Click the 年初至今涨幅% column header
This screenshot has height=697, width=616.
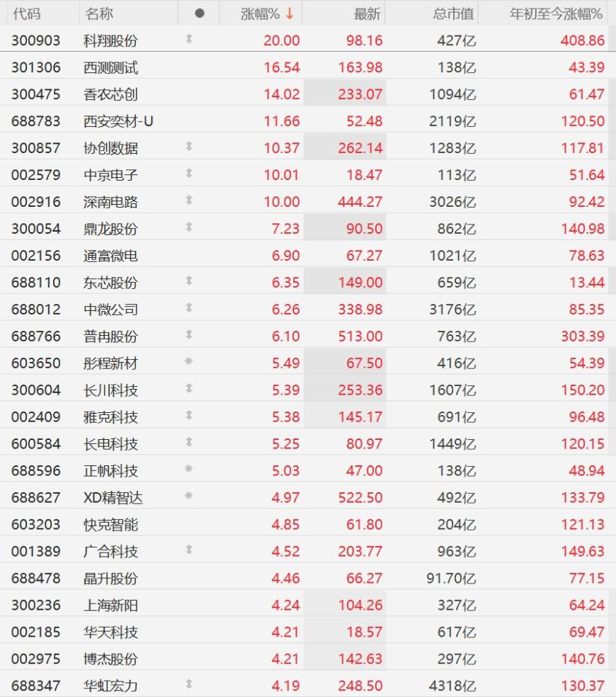click(556, 13)
